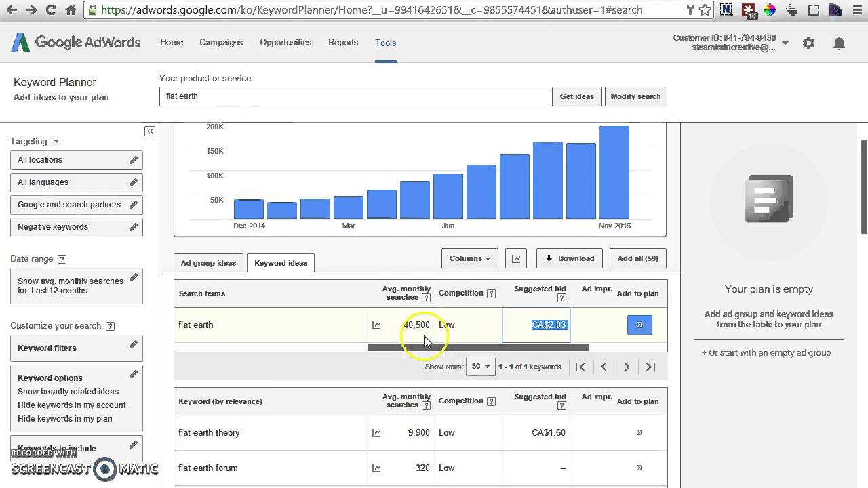Click the page vertical scrollbar
This screenshot has width=868, height=488.
click(864, 188)
